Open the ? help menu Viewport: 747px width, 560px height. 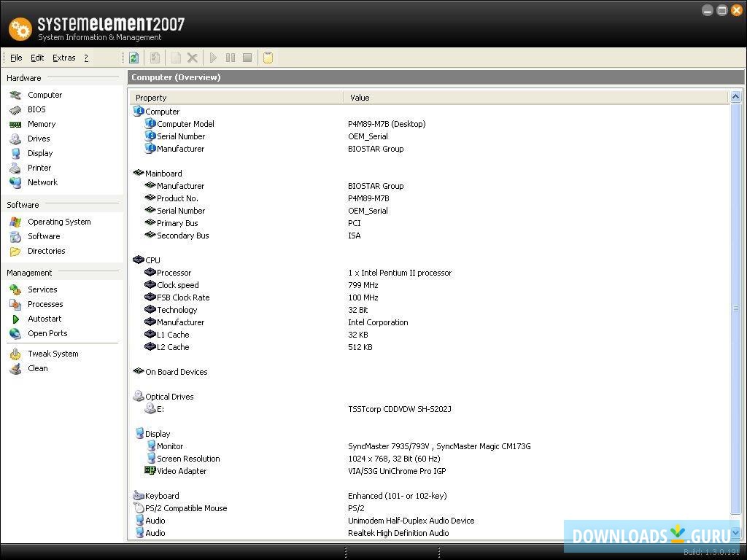[x=86, y=58]
